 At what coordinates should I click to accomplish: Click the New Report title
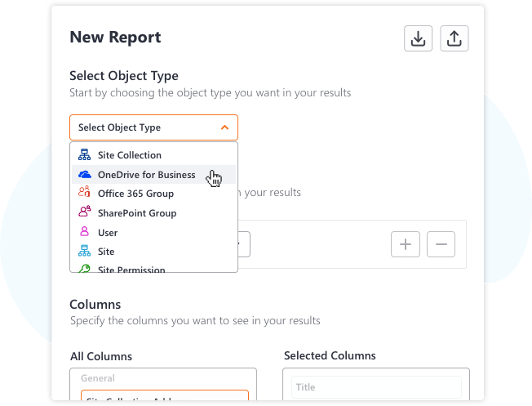coord(115,38)
